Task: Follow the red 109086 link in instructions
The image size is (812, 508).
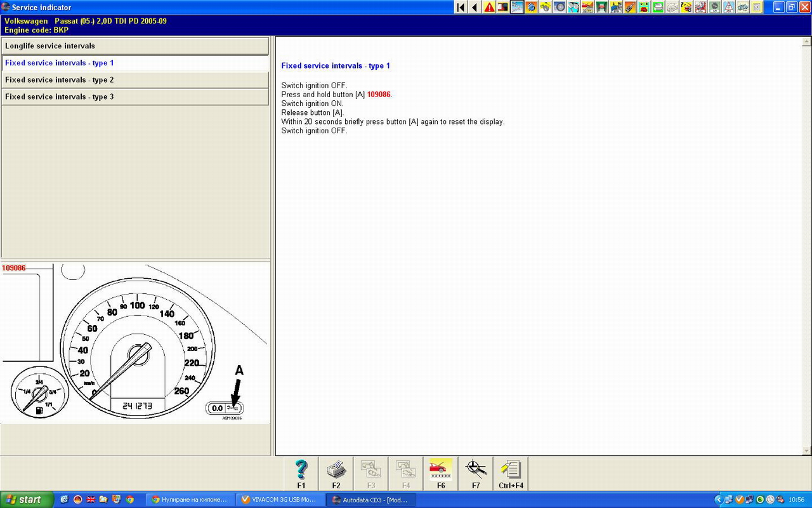Action: (x=379, y=95)
